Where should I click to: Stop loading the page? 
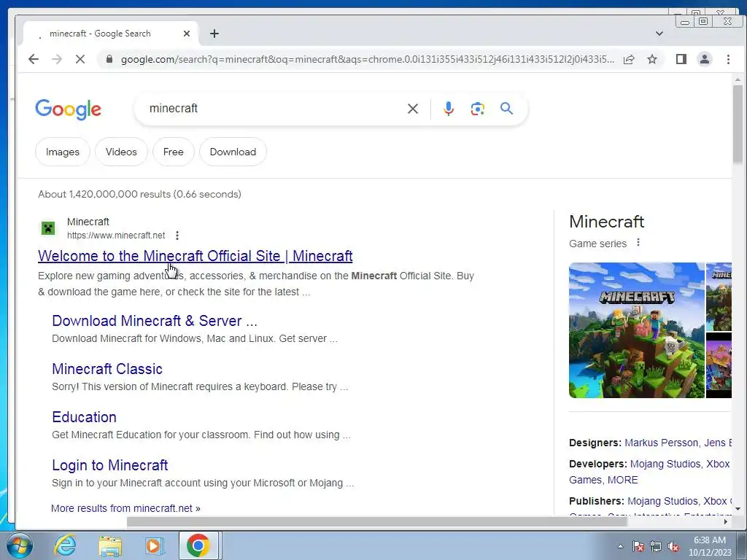[x=80, y=59]
